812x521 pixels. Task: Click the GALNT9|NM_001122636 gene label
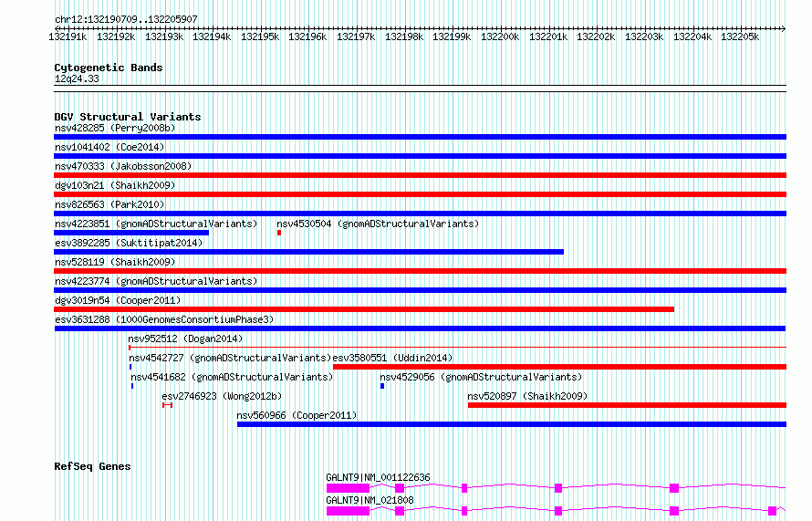pos(378,477)
